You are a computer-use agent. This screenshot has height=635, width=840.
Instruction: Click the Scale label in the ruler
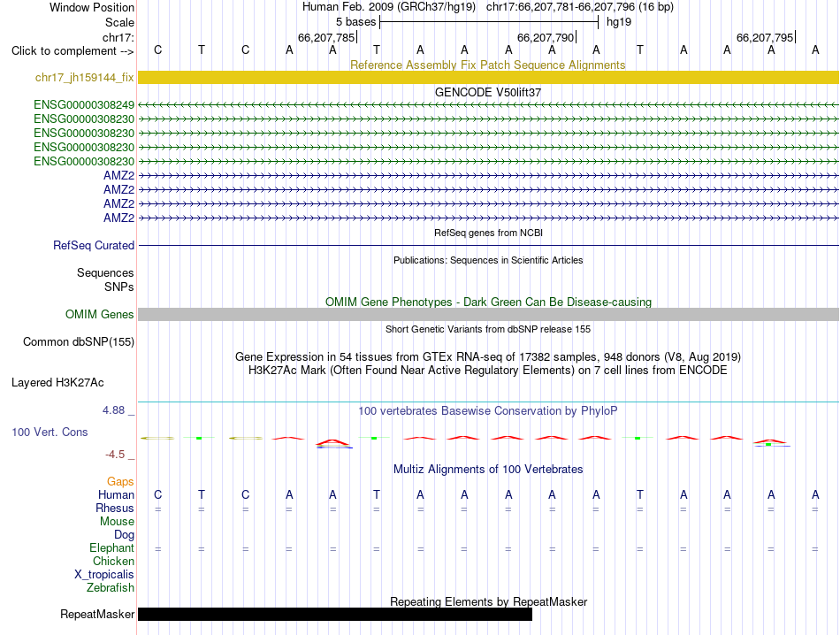coord(119,22)
